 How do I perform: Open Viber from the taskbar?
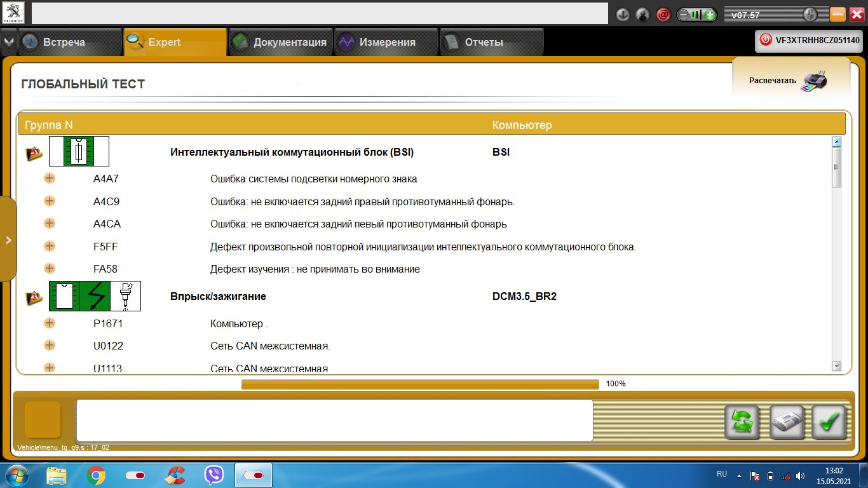(x=214, y=475)
